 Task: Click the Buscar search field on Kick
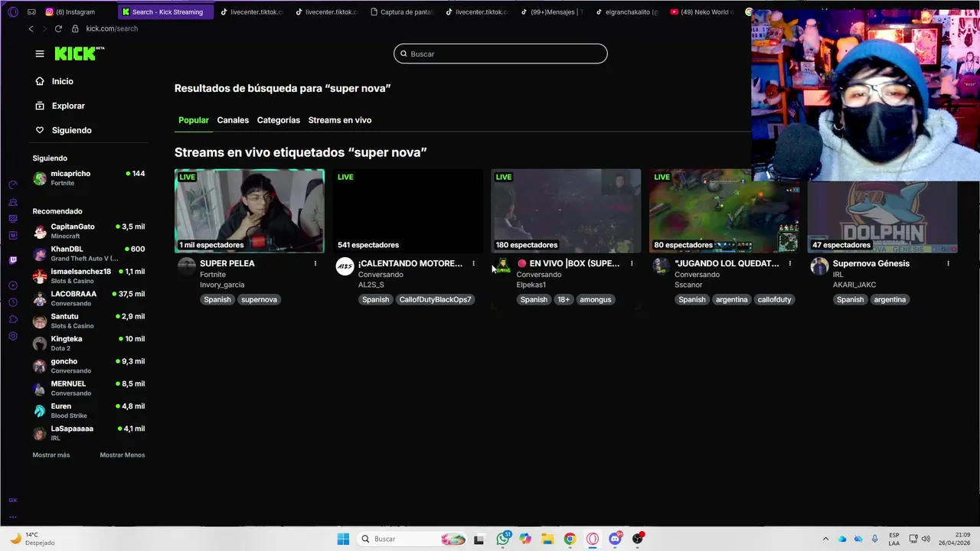tap(501, 54)
